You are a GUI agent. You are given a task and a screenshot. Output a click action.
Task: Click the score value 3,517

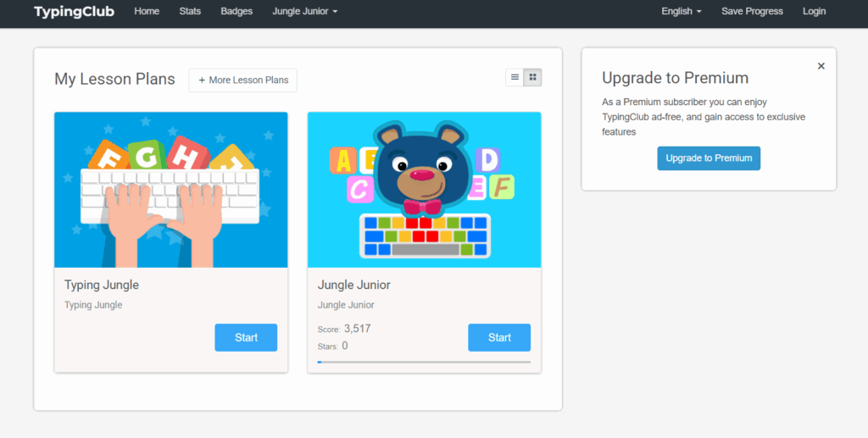357,329
